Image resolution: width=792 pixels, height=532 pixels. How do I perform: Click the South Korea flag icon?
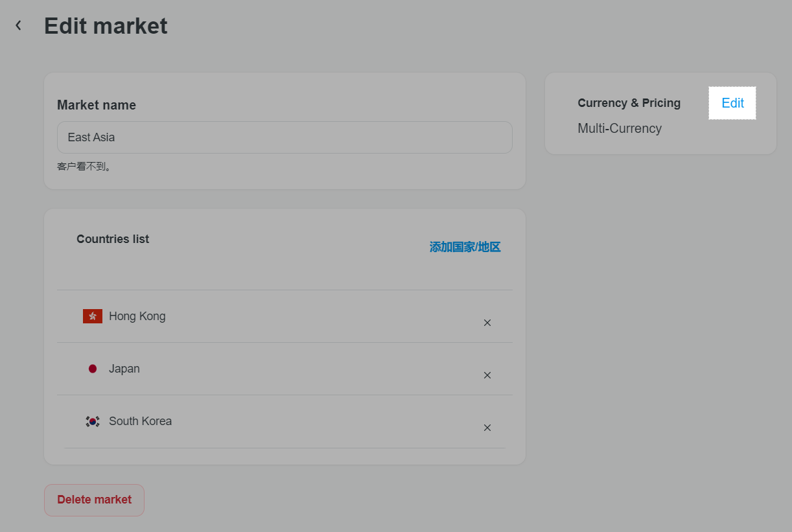tap(93, 421)
